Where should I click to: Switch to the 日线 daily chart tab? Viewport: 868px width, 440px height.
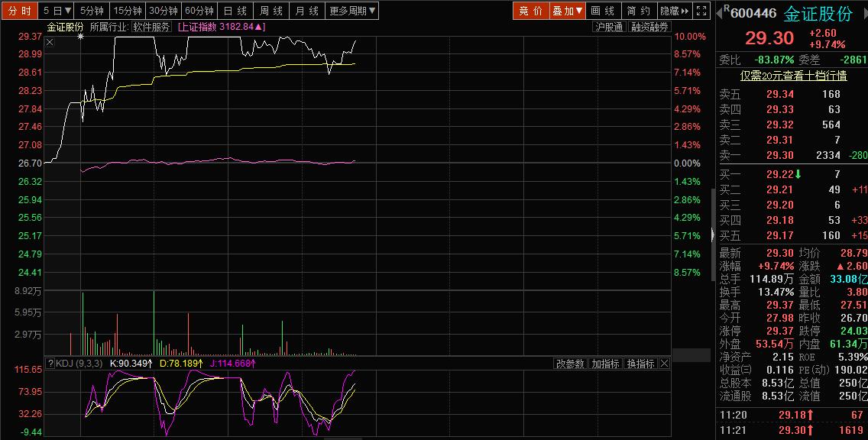[235, 11]
